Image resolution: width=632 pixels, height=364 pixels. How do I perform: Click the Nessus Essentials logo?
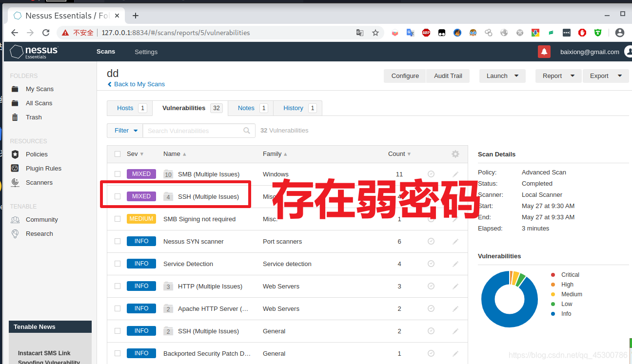[x=34, y=52]
